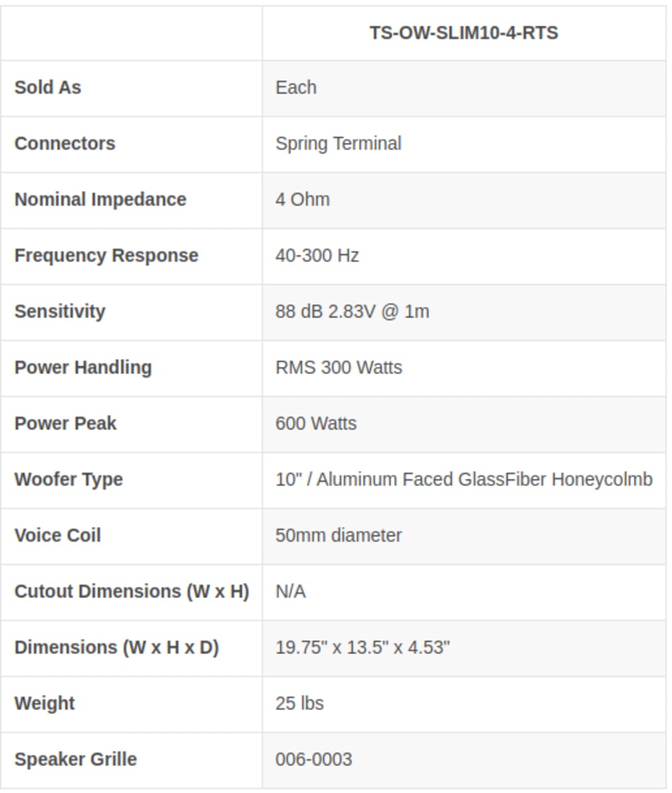Click the 600 Watts peak value
This screenshot has height=793, width=672.
(316, 424)
